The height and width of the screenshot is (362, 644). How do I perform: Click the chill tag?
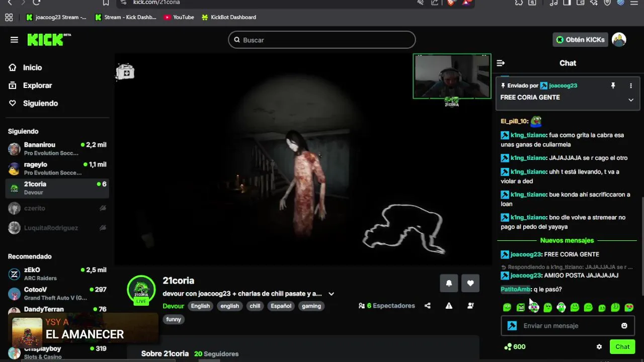point(255,306)
